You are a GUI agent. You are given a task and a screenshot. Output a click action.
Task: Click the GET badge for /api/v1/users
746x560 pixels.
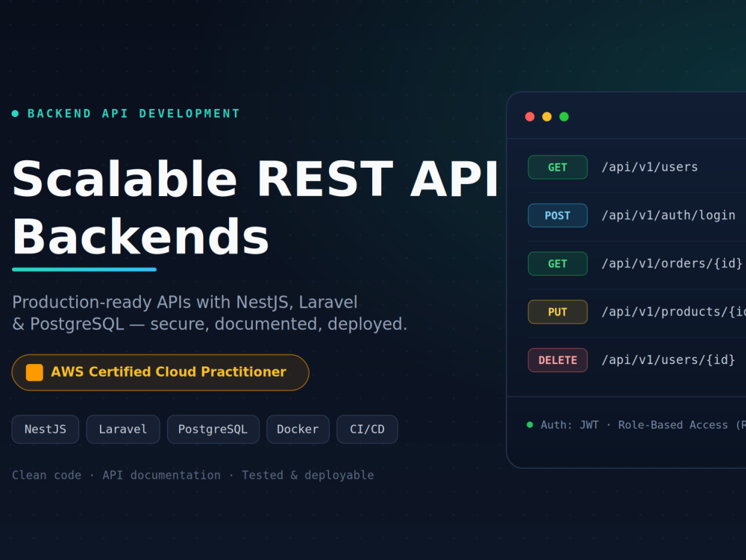click(x=557, y=167)
